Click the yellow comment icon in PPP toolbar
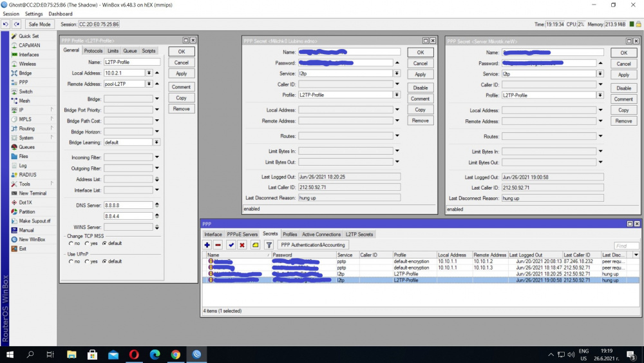The width and height of the screenshot is (644, 363). tap(255, 245)
